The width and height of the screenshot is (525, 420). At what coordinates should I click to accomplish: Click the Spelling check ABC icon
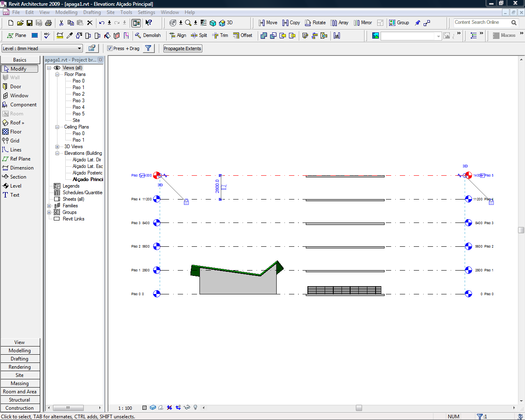point(47,36)
